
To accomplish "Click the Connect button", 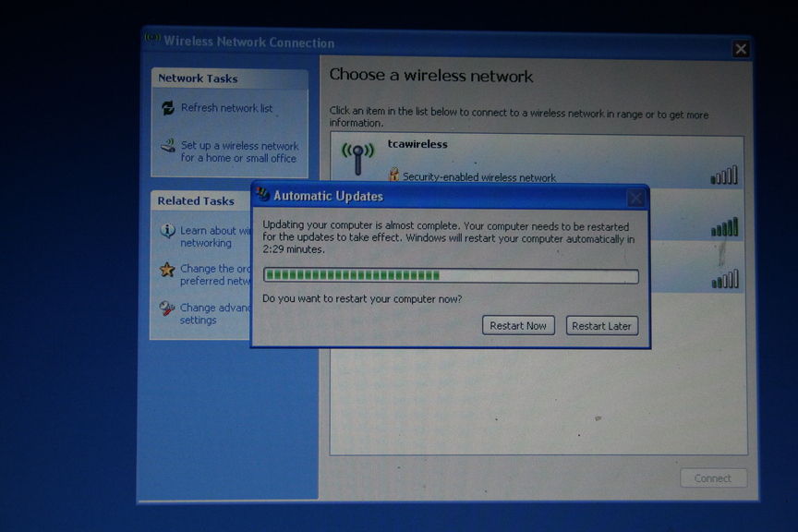I will coord(714,478).
